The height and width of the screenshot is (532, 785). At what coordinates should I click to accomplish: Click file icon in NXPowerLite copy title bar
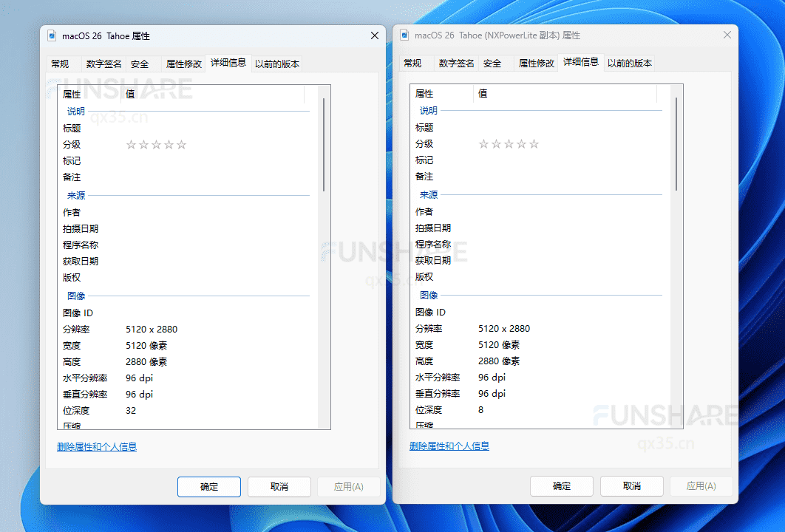404,35
